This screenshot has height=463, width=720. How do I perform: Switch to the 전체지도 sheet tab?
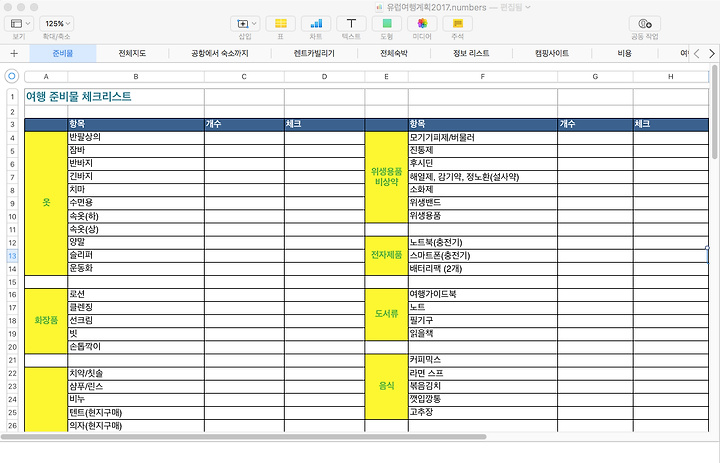coord(132,53)
